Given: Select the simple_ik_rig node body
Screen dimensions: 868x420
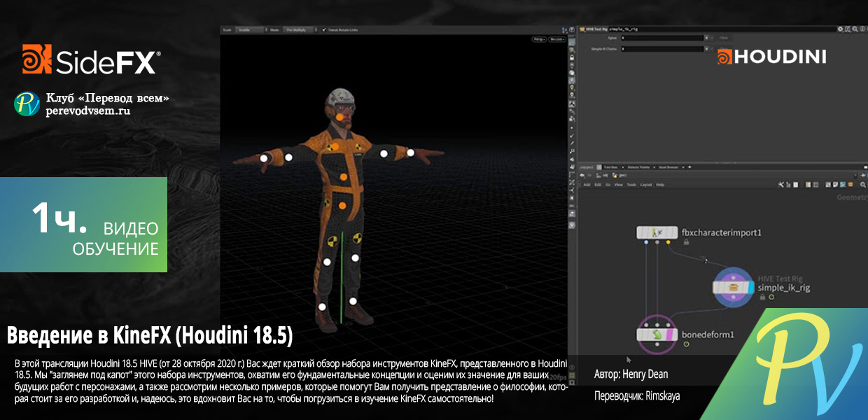Looking at the screenshot, I should pos(733,286).
